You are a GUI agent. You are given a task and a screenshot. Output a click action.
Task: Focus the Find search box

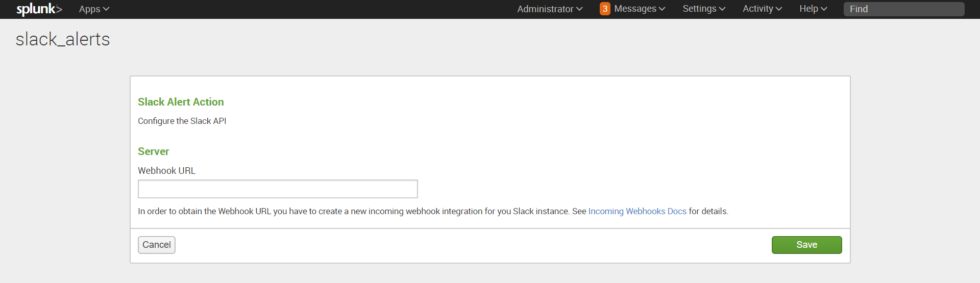[903, 9]
